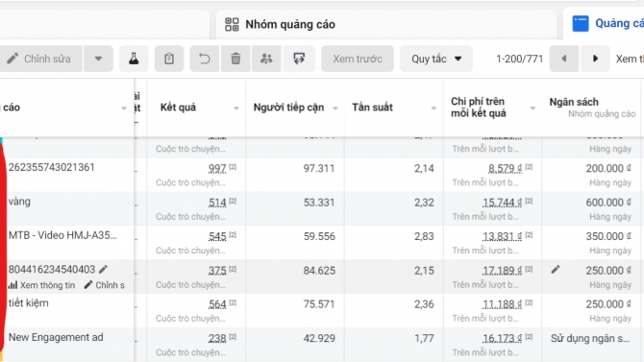
Task: Click result value 375
Action: [x=217, y=271]
